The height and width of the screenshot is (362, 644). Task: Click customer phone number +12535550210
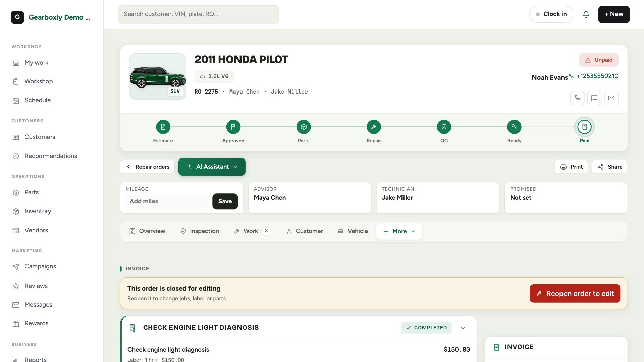[597, 76]
